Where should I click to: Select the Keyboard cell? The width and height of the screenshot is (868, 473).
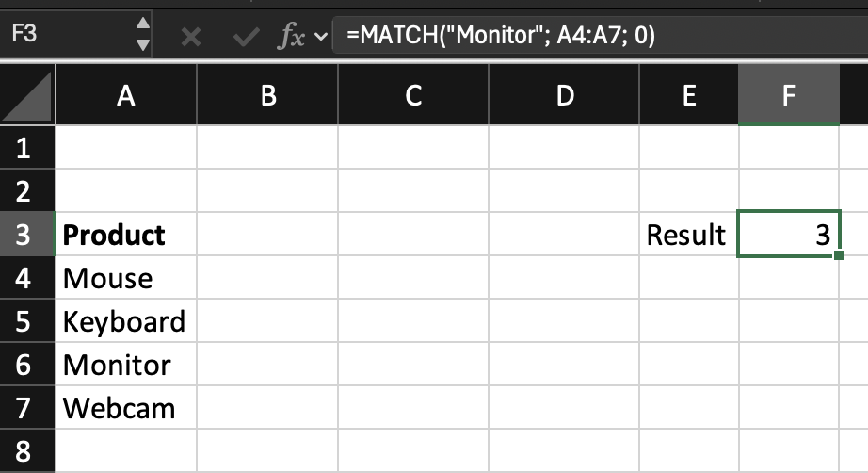(125, 321)
